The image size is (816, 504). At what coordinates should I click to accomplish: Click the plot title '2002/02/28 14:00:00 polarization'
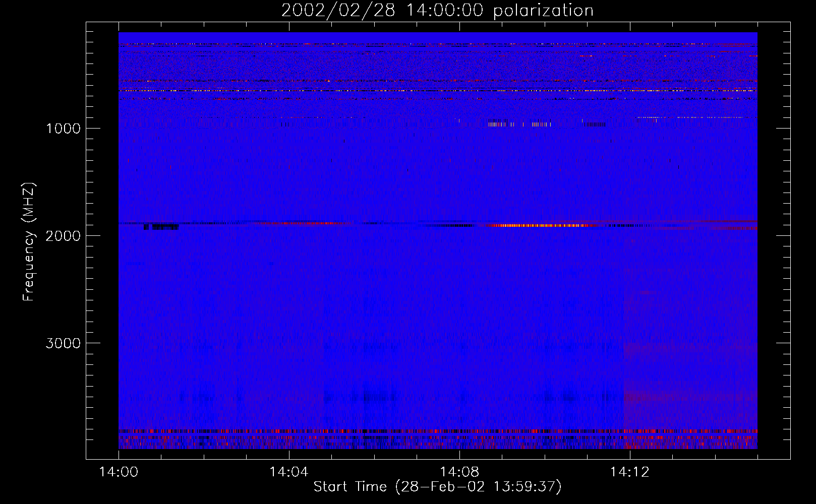coord(437,10)
